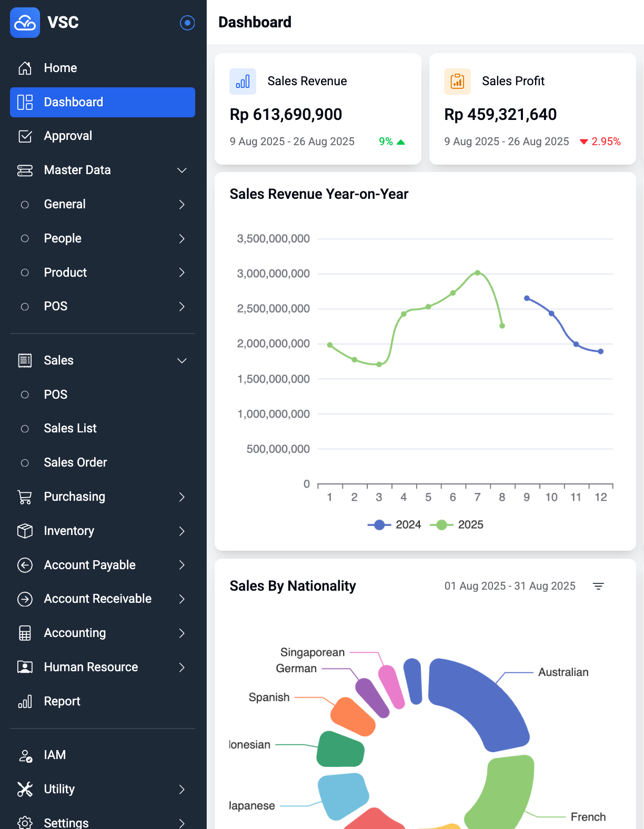Click the Sales Revenue Year-on-Year title

[x=319, y=194]
